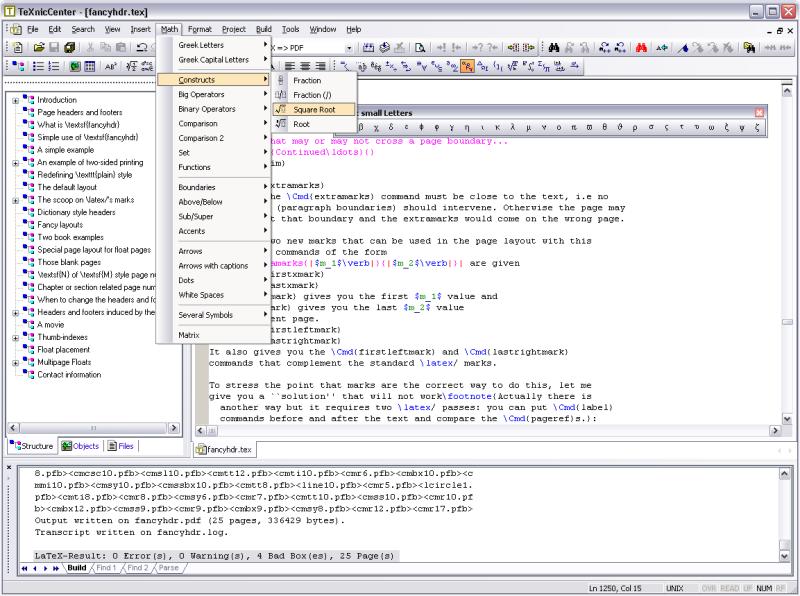Click the structure panel right scroll arrow

173,428
